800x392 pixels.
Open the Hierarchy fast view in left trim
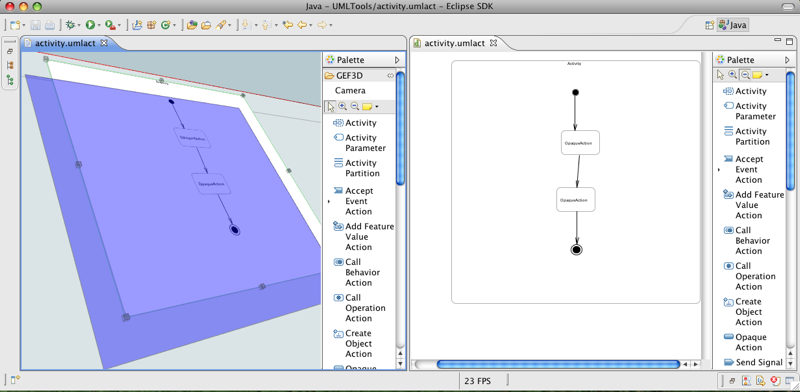(x=10, y=65)
